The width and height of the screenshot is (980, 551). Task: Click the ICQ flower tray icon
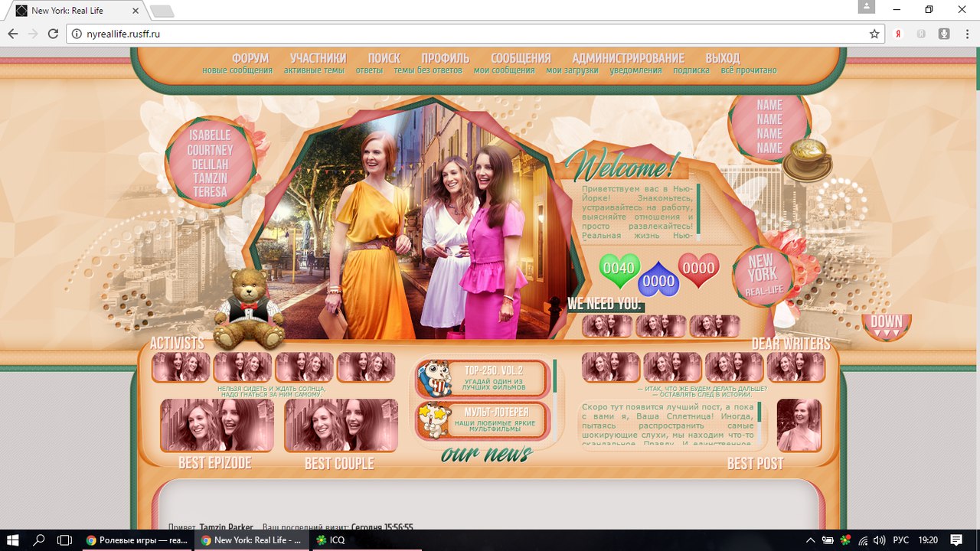pyautogui.click(x=844, y=540)
